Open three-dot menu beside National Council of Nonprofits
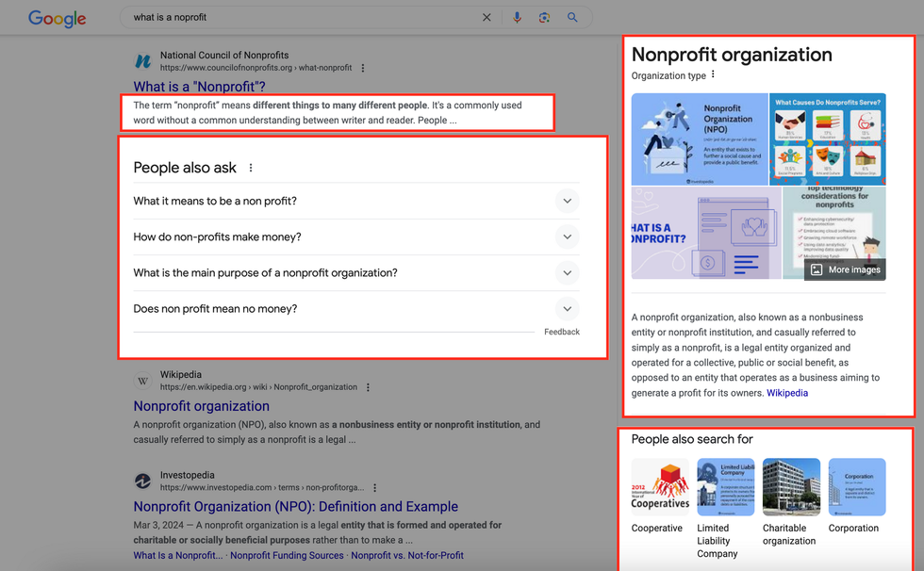Image resolution: width=924 pixels, height=571 pixels. click(363, 68)
